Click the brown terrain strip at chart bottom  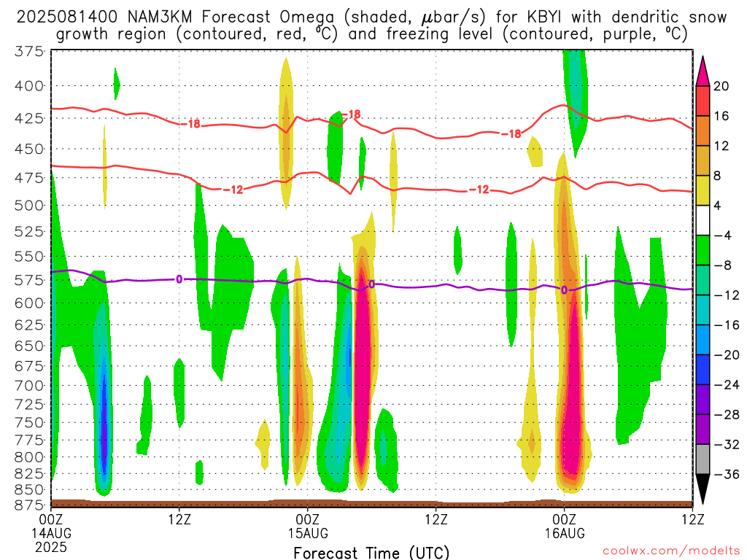(371, 504)
